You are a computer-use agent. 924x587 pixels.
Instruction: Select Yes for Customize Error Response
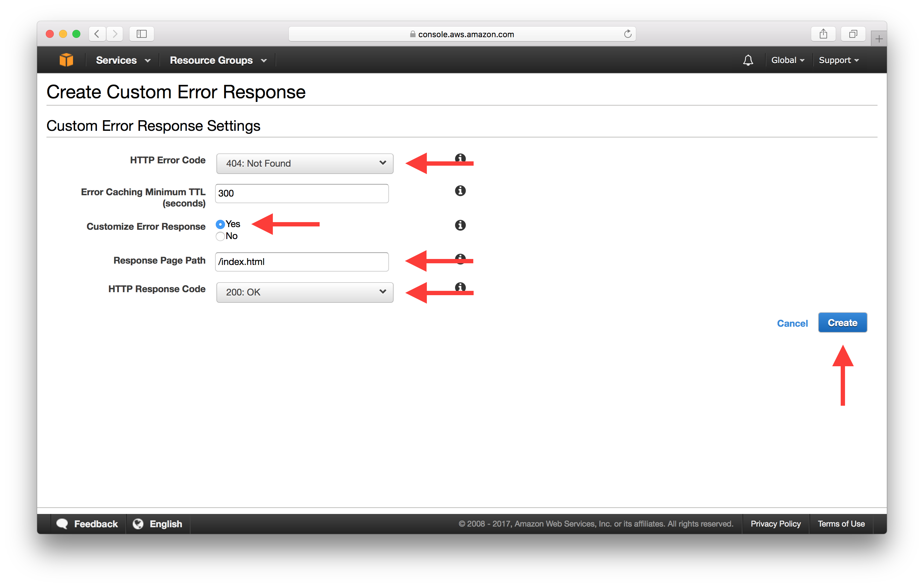(220, 224)
